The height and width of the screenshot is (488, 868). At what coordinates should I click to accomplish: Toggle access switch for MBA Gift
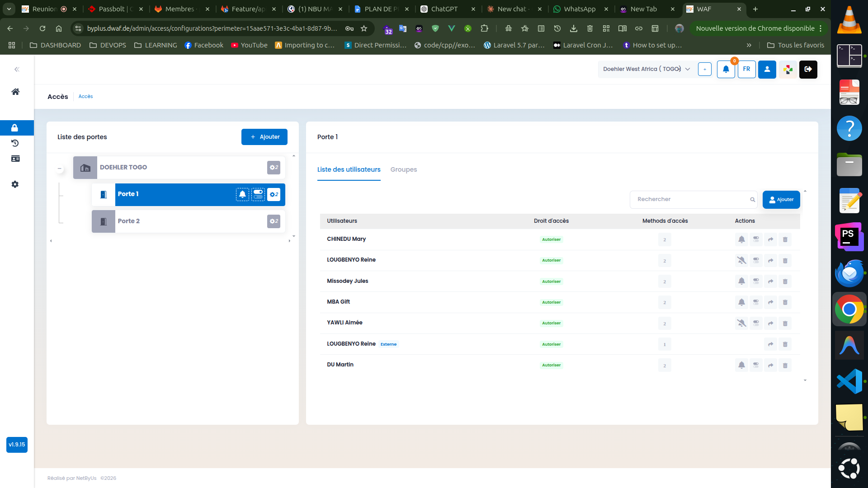[756, 302]
